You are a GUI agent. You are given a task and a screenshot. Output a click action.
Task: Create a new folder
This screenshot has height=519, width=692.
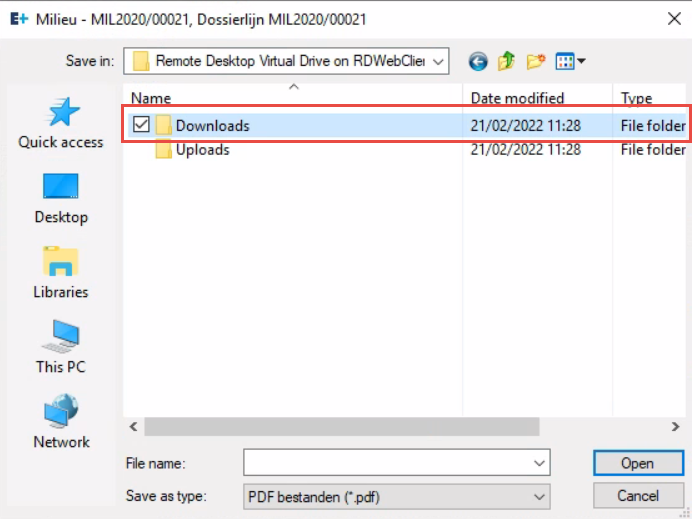[535, 62]
